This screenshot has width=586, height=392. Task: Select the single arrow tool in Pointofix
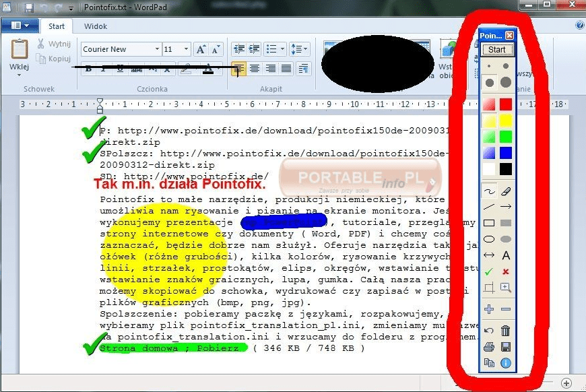[506, 207]
